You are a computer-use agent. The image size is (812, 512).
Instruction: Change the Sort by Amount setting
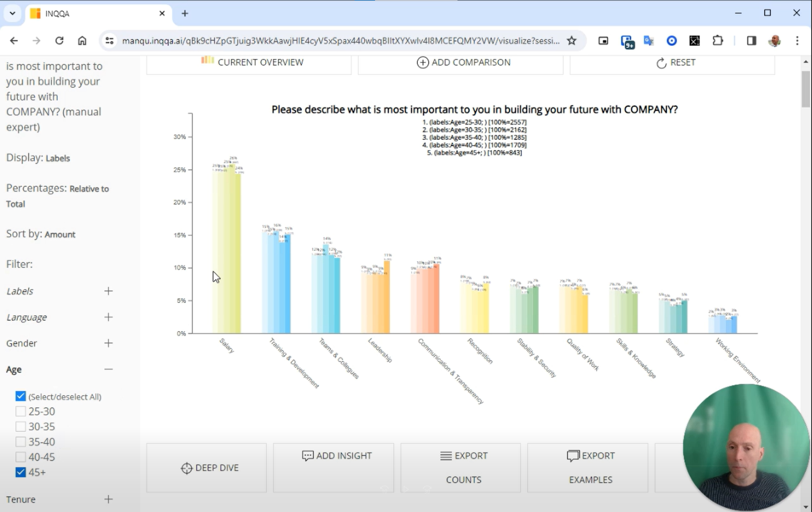(x=60, y=235)
